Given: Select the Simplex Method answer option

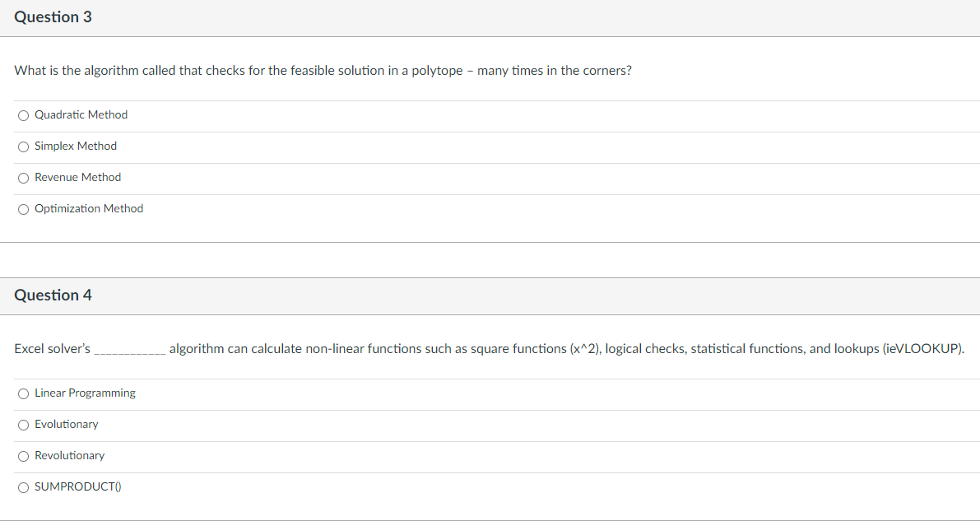Looking at the screenshot, I should click(23, 147).
